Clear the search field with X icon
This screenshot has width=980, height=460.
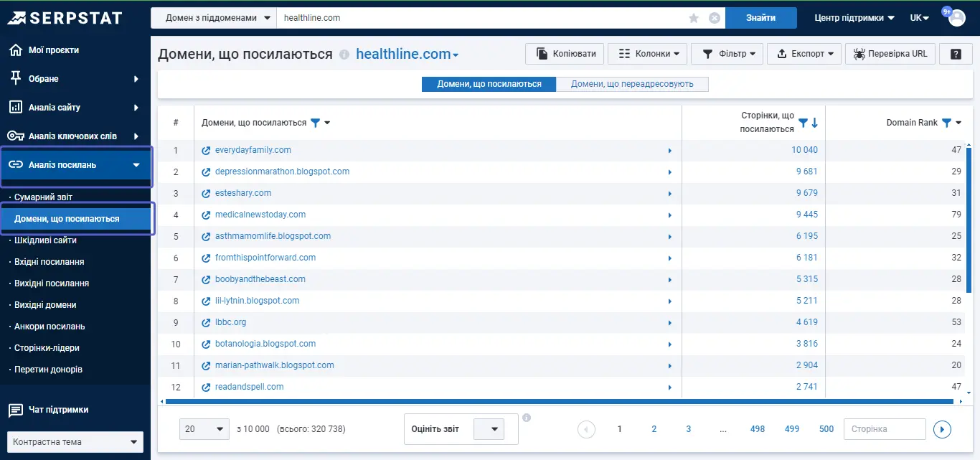click(x=715, y=18)
